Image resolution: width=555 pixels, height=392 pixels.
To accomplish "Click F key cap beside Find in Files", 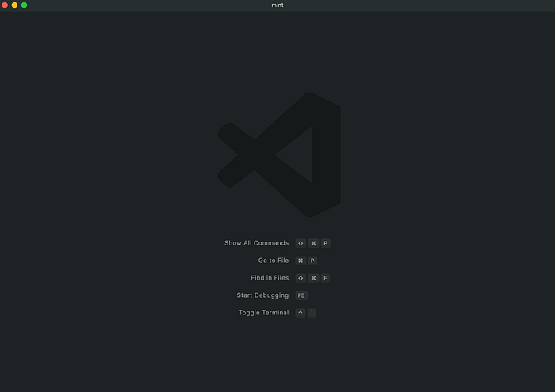I will pyautogui.click(x=325, y=278).
